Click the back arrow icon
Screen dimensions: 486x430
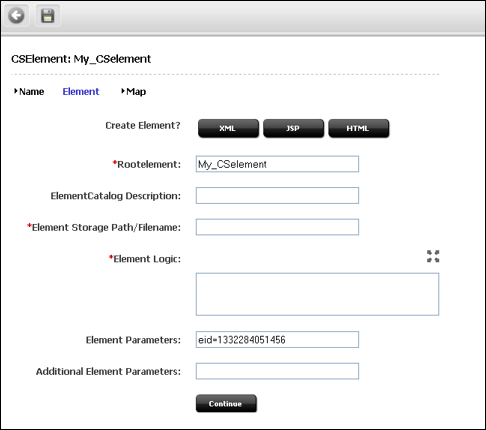[16, 15]
